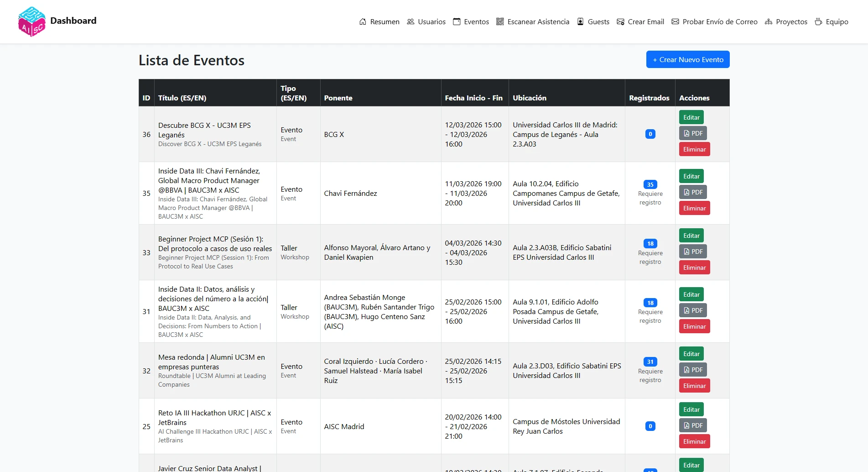Image resolution: width=868 pixels, height=472 pixels.
Task: Click the envelope icon beside Crear Email
Action: (x=620, y=21)
